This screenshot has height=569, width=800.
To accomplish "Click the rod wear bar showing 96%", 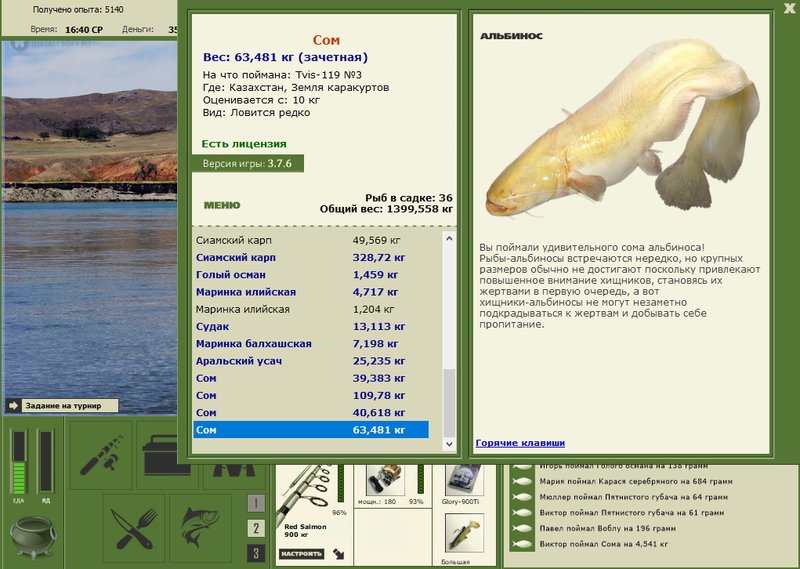I will coord(341,483).
